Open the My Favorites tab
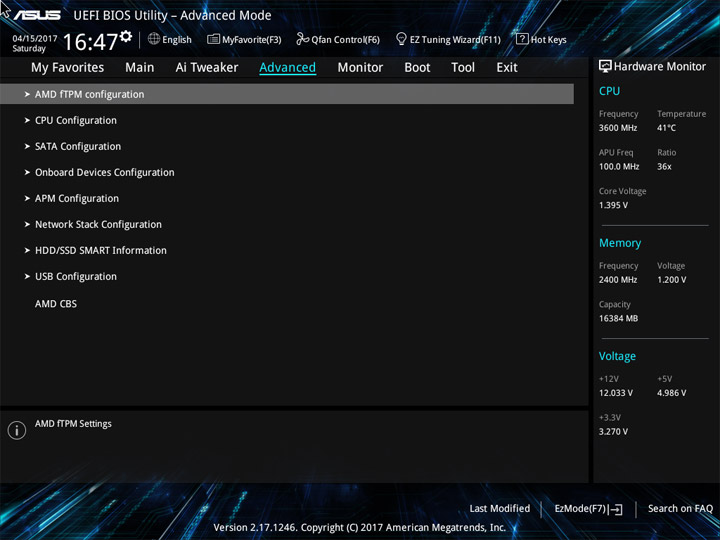This screenshot has height=540, width=720. [68, 68]
